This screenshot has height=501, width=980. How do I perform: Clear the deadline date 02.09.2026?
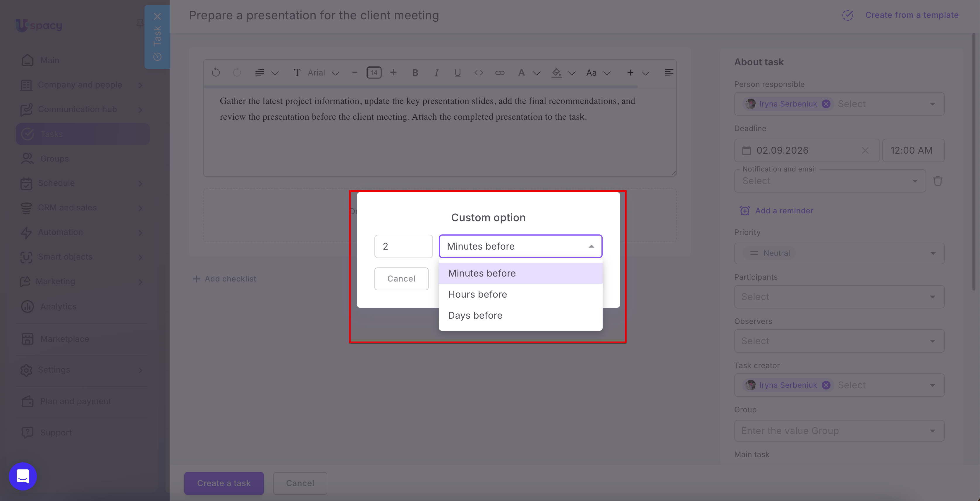point(865,150)
